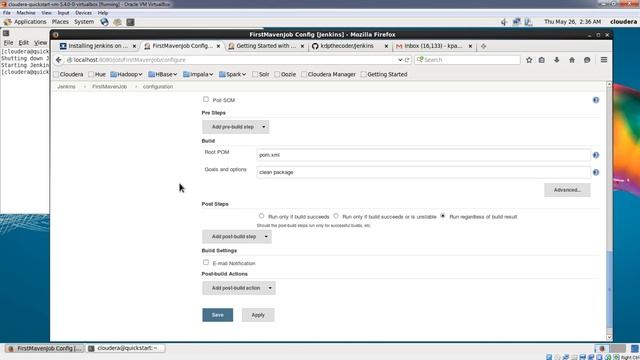The height and width of the screenshot is (360, 640).
Task: Open the Hue bookmark
Action: 97,74
